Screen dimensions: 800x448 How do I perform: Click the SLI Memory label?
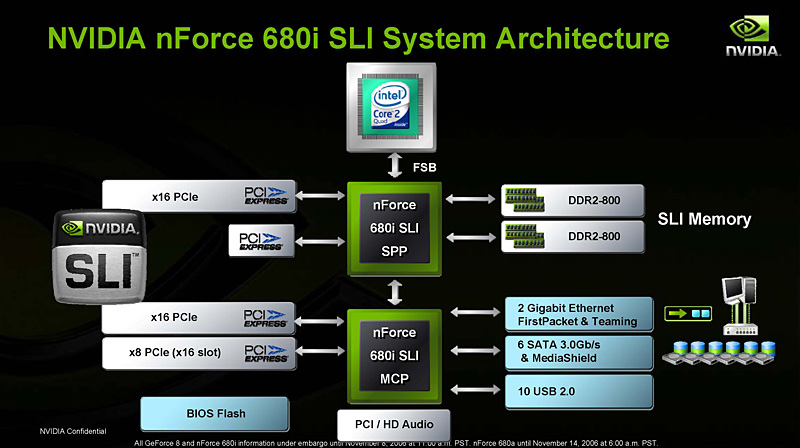[704, 219]
